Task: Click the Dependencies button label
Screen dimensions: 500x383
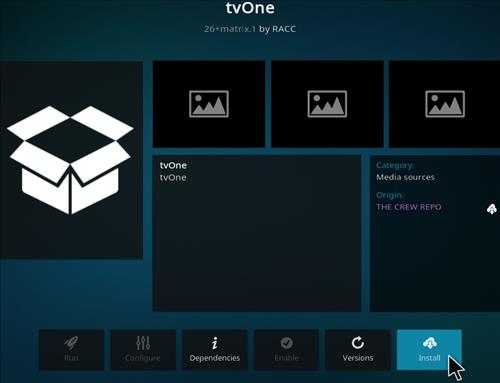Action: (215, 358)
